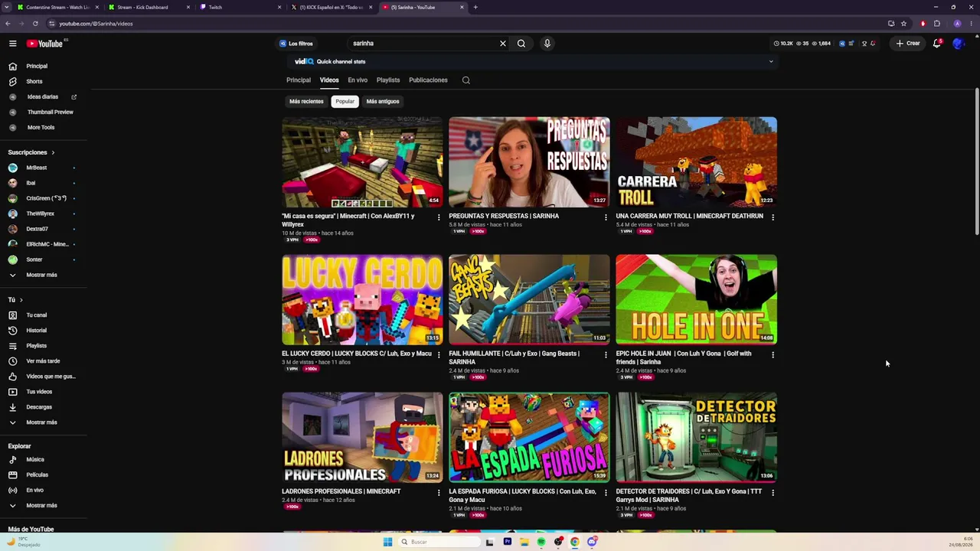Click the Crear button

[908, 44]
